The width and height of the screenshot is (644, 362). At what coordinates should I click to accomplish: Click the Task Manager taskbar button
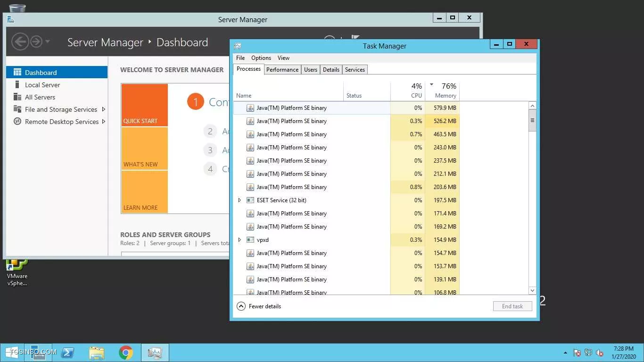point(155,353)
